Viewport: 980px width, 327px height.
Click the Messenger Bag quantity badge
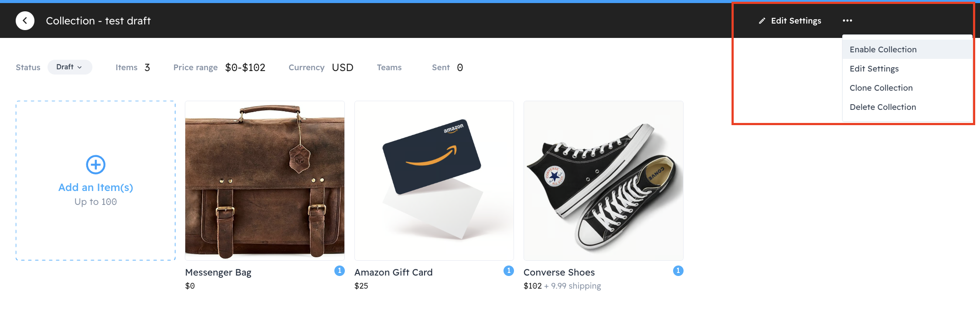339,271
